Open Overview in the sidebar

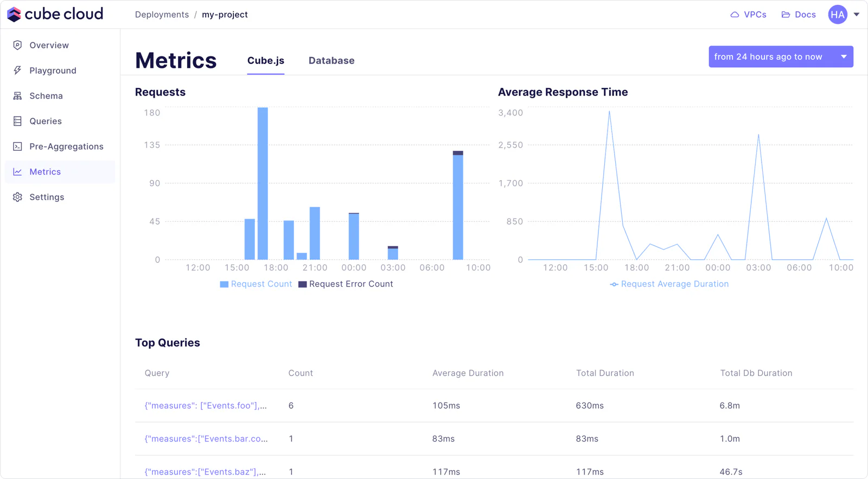60,45
